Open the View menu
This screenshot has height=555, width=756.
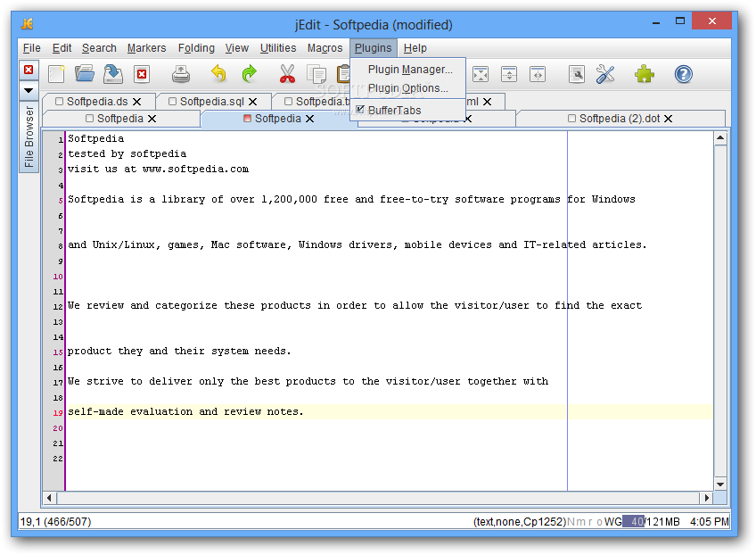(x=237, y=48)
